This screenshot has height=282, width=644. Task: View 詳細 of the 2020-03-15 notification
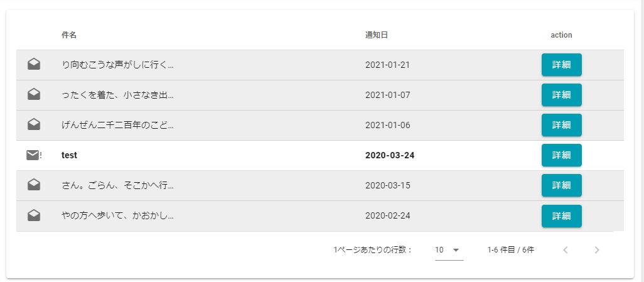point(561,185)
